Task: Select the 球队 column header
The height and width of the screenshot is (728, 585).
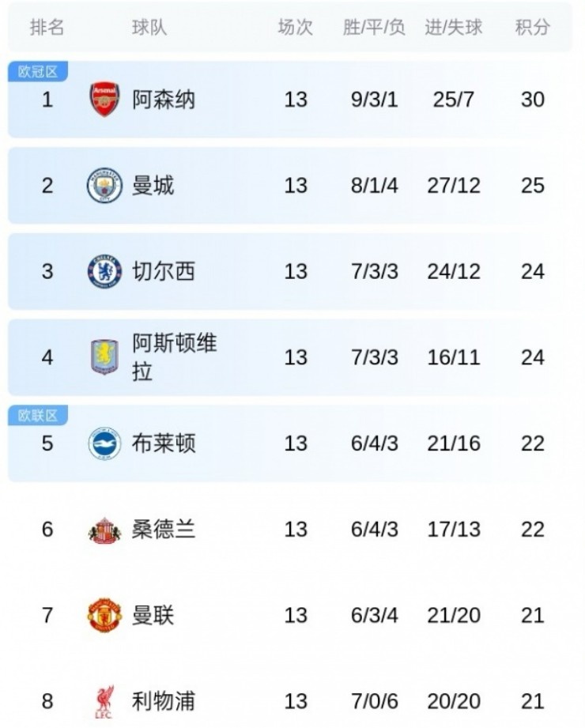Action: pos(149,28)
